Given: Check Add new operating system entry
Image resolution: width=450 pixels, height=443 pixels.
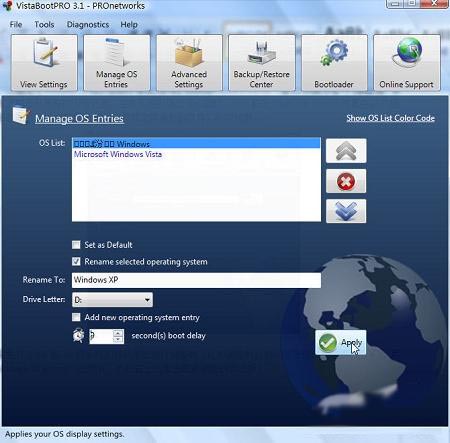Looking at the screenshot, I should coord(76,317).
